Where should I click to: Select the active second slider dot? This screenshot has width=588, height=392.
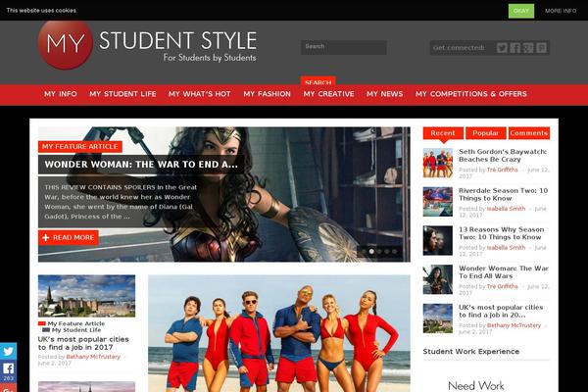pos(371,251)
